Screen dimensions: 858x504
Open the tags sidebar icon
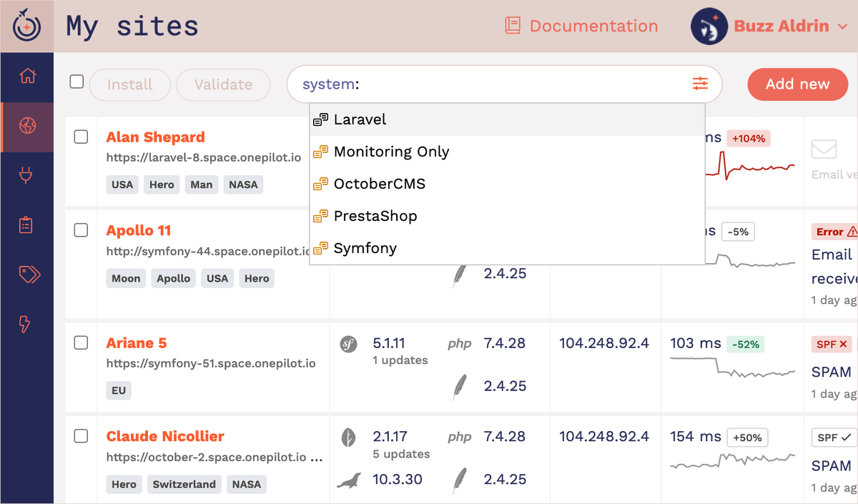click(29, 275)
